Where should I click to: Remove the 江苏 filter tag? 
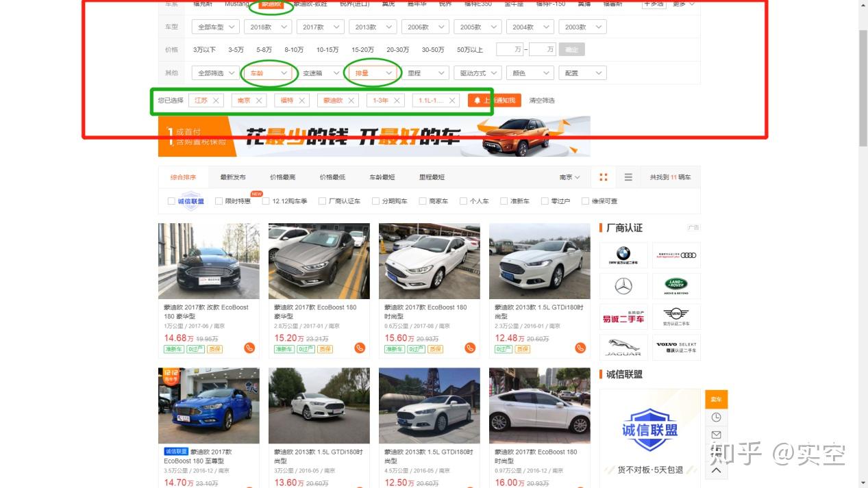[216, 101]
